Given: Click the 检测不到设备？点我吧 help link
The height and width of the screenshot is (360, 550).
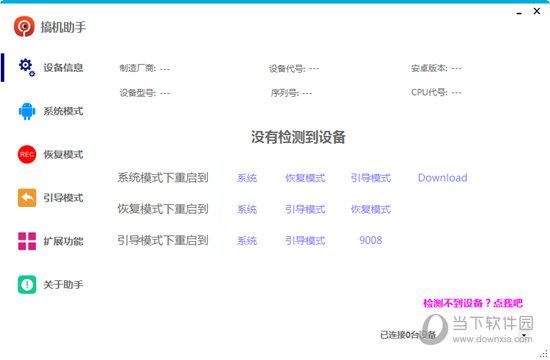Looking at the screenshot, I should tap(473, 303).
